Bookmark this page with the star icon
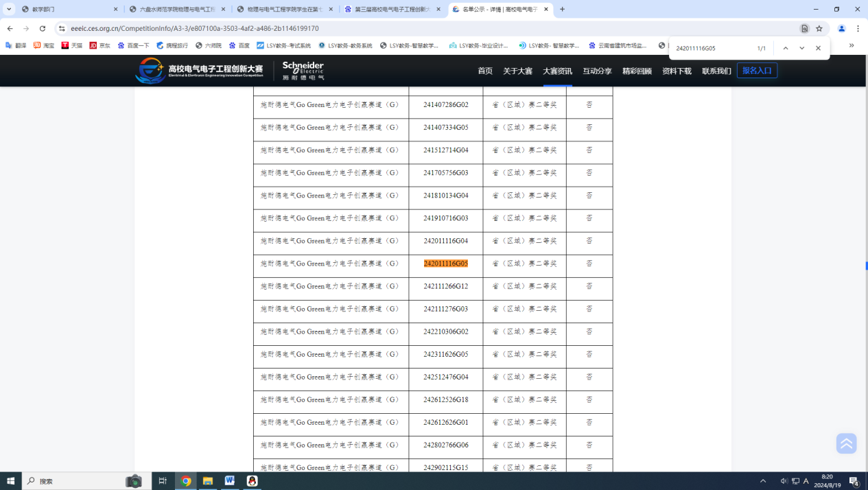The height and width of the screenshot is (490, 868). tap(819, 29)
